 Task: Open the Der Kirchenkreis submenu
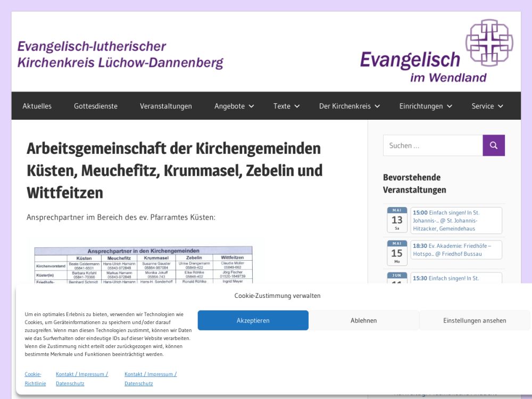tap(349, 106)
